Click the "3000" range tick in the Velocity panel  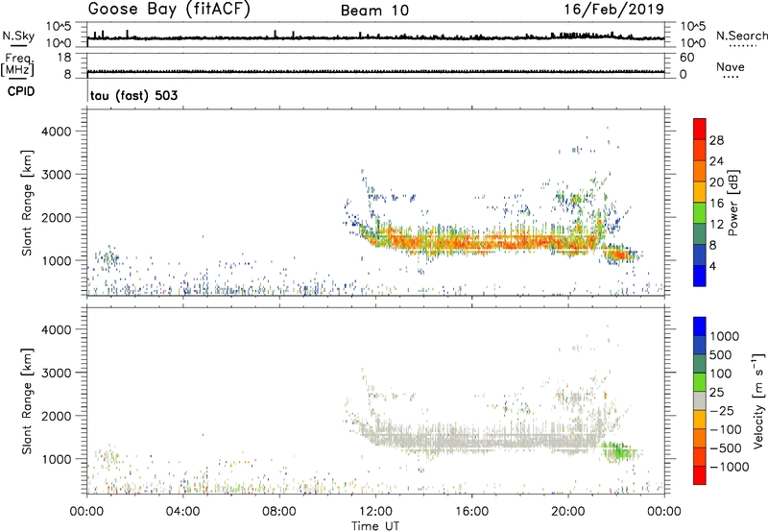tap(57, 373)
